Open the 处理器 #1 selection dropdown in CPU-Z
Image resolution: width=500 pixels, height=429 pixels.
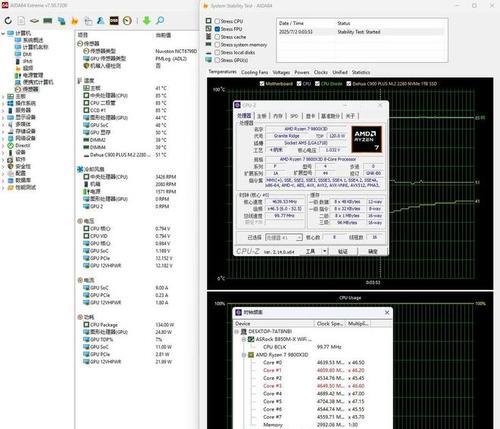pos(299,237)
